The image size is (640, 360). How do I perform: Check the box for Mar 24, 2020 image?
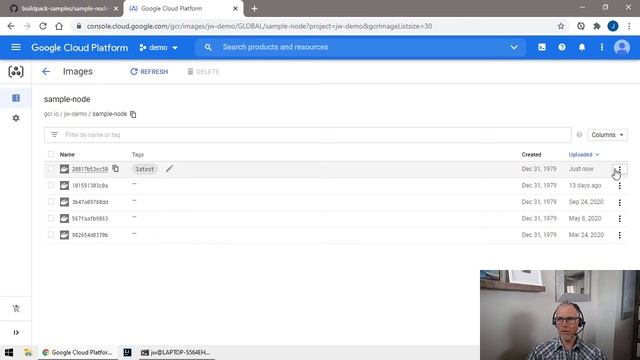[x=51, y=235]
